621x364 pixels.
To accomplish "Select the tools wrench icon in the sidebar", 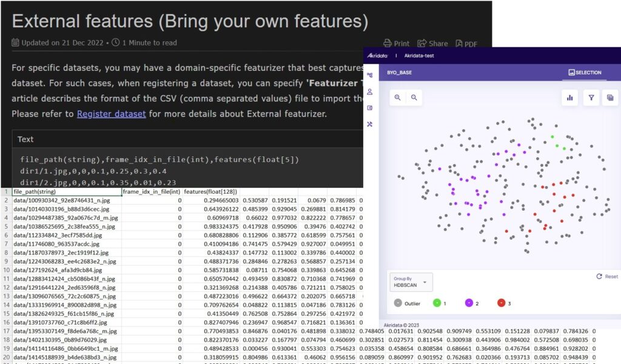I will coord(369,124).
